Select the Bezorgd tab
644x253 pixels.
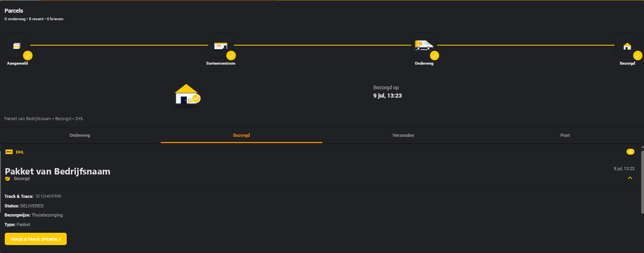pyautogui.click(x=241, y=135)
